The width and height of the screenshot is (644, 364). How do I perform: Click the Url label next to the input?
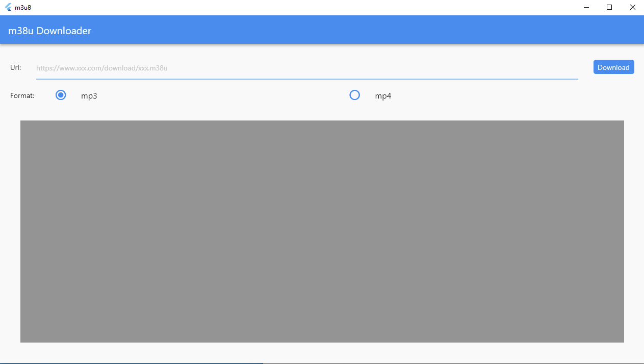(15, 67)
